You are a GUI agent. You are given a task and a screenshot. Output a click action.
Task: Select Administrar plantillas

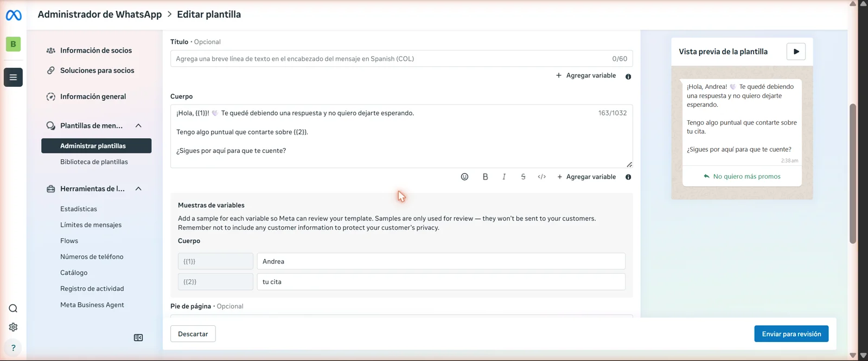(96, 146)
